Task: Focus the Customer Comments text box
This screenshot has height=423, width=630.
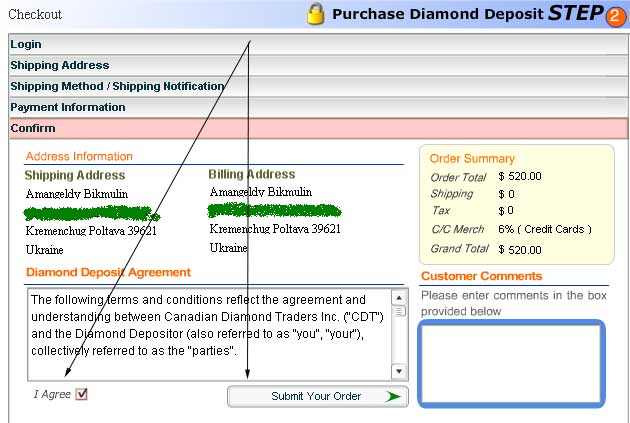Action: (x=510, y=363)
